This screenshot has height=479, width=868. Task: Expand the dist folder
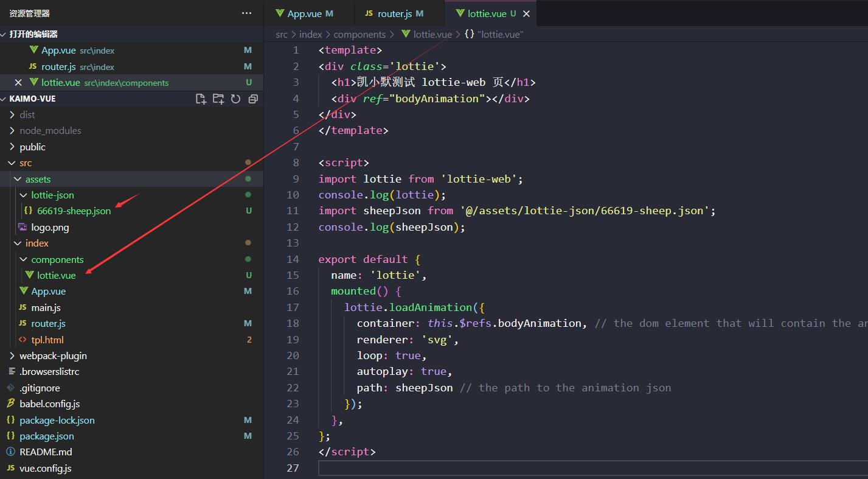tap(131, 114)
